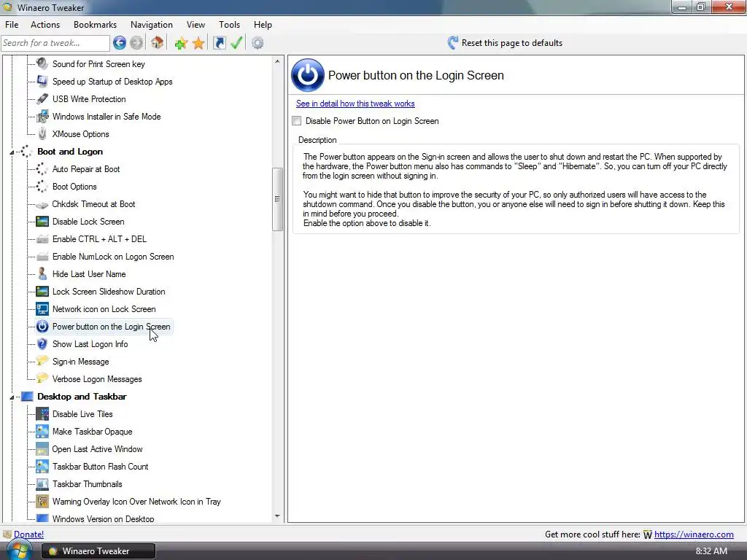Click the USB Write Protection icon

42,98
